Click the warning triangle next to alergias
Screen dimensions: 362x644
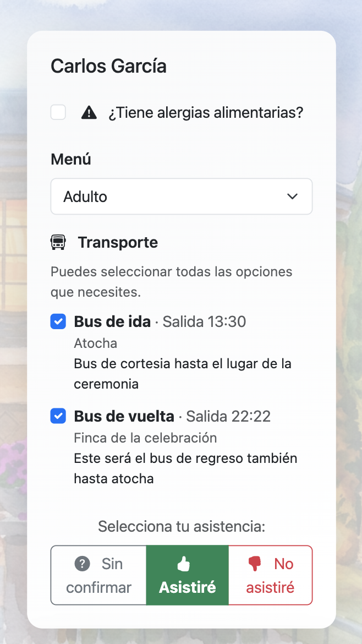pyautogui.click(x=89, y=112)
